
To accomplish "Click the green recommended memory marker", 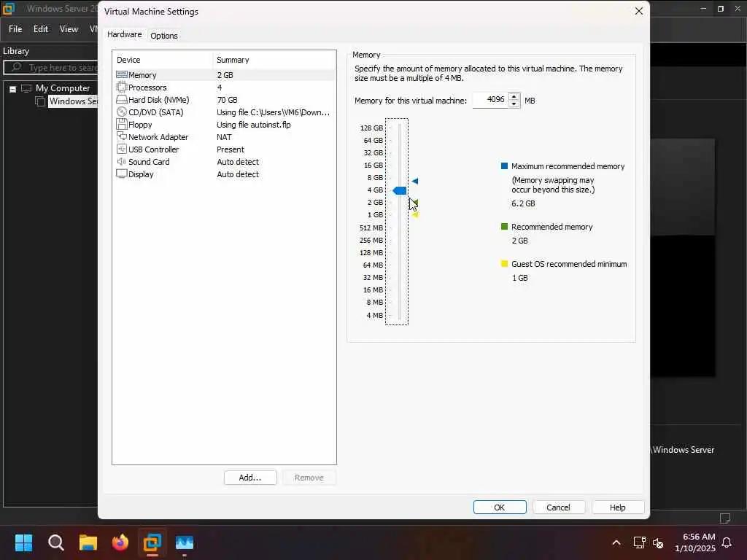I will click(x=415, y=203).
